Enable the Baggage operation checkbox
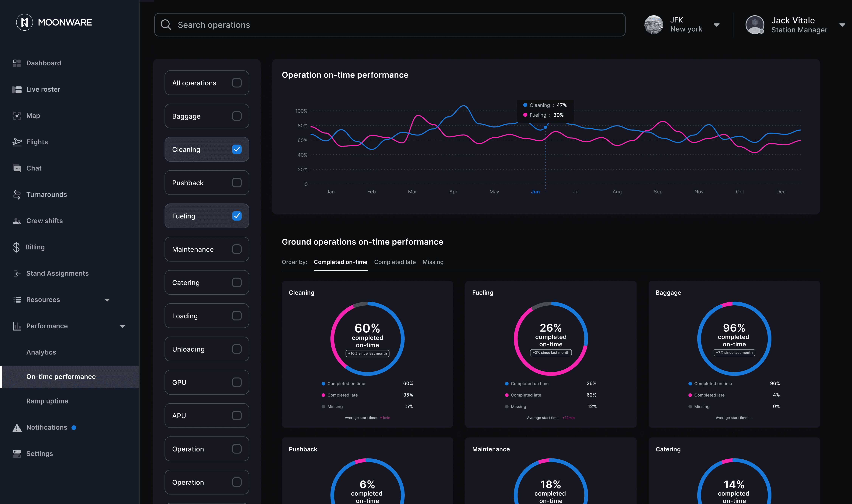This screenshot has width=852, height=504. coord(236,116)
